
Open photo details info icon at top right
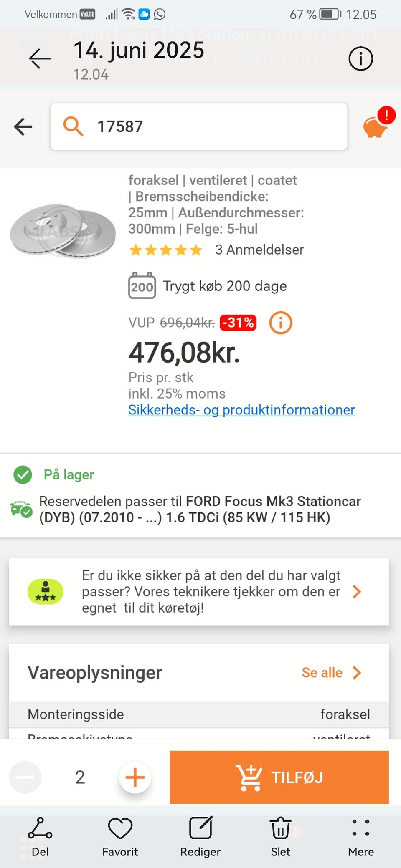(x=360, y=59)
